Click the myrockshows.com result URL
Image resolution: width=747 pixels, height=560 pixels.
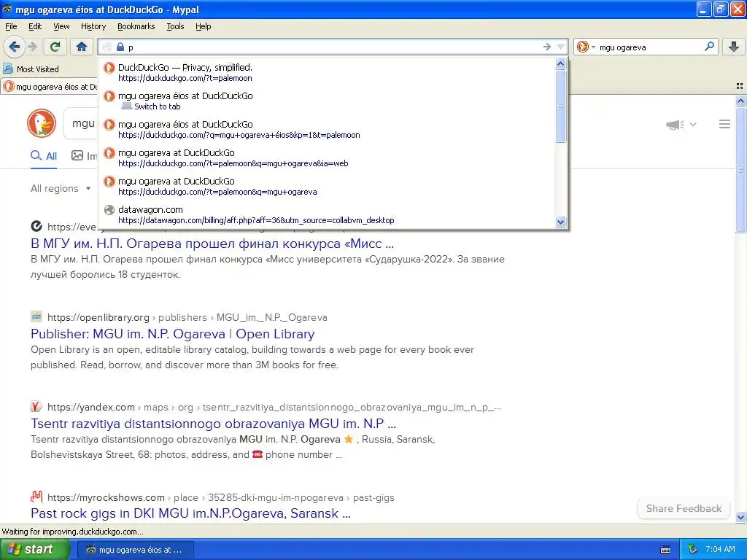pyautogui.click(x=220, y=497)
